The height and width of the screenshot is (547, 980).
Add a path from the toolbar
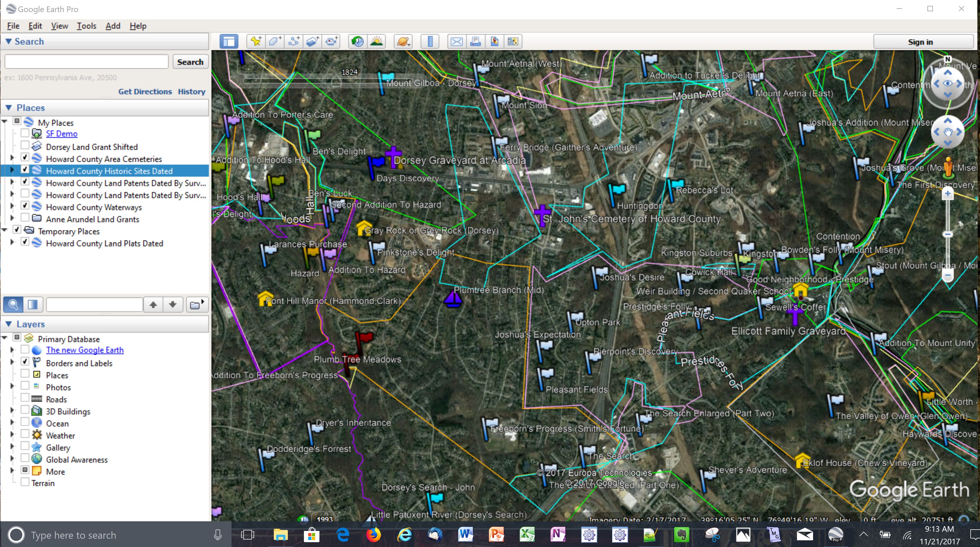pos(294,42)
